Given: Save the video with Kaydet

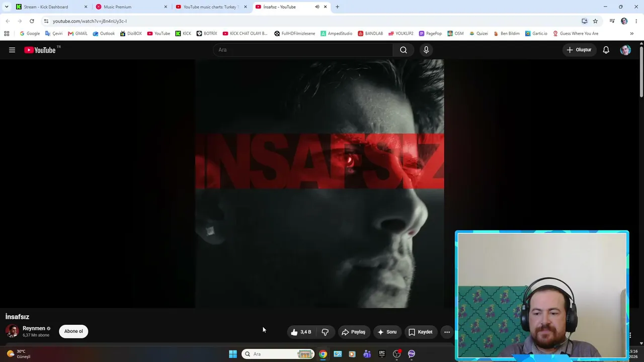Looking at the screenshot, I should (x=420, y=332).
